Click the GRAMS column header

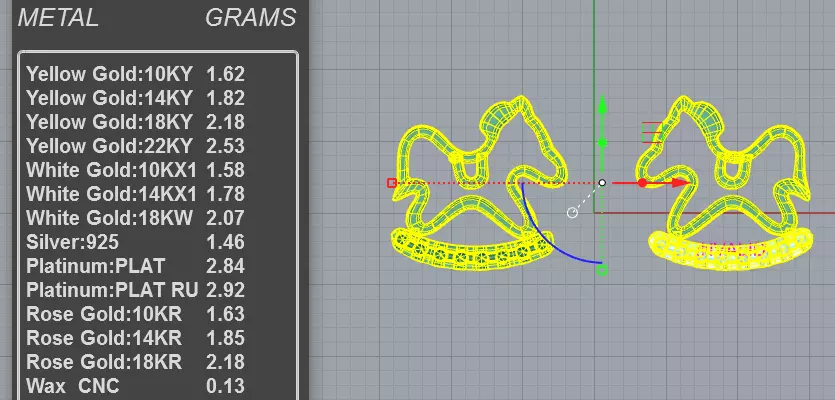251,18
